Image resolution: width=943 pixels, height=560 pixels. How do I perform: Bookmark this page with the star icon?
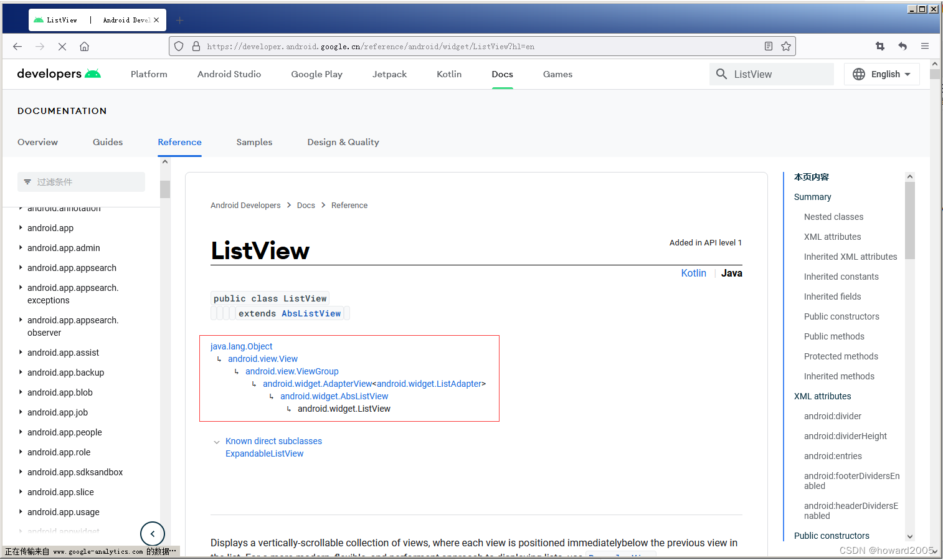tap(786, 46)
